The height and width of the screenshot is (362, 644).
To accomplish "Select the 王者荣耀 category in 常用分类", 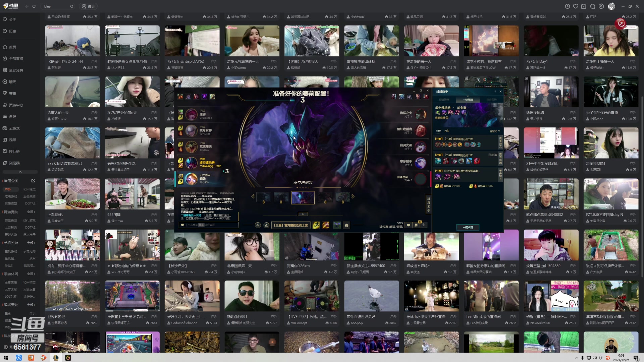I will [x=30, y=196].
